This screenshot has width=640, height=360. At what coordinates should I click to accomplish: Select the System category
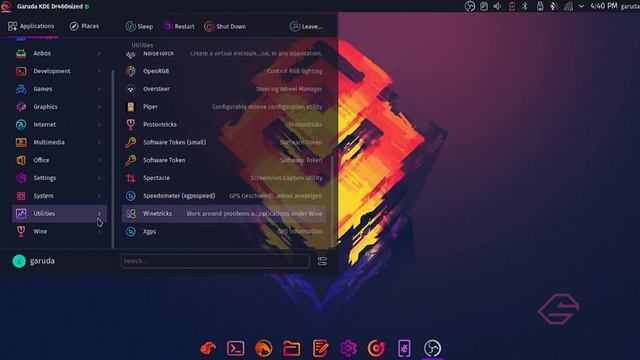(x=59, y=196)
